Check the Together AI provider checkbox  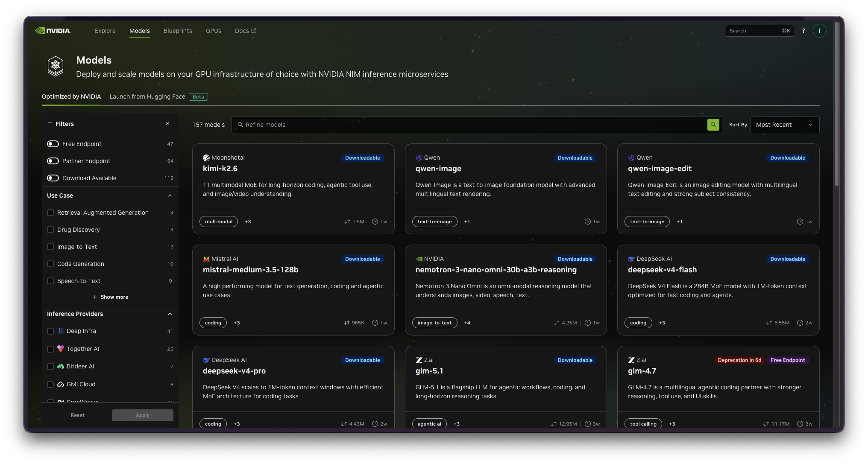50,349
